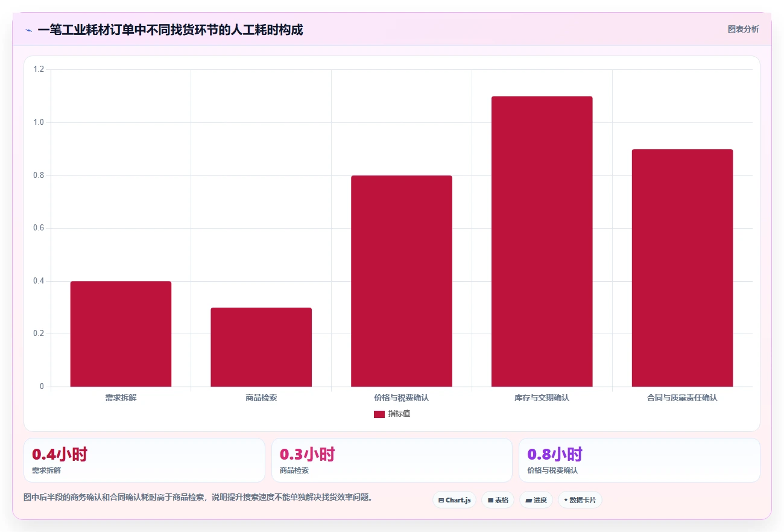This screenshot has width=784, height=532.
Task: Click the 图表分析 label in the header
Action: tap(743, 29)
